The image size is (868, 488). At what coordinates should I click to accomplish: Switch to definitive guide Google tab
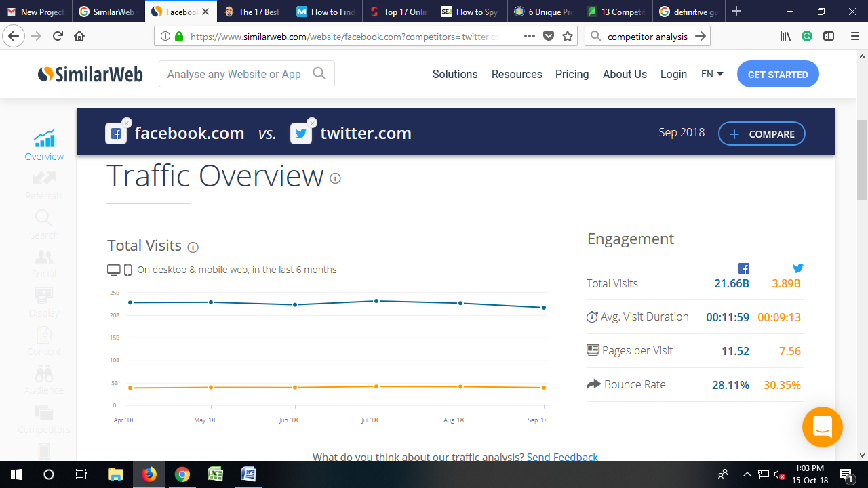pos(688,12)
